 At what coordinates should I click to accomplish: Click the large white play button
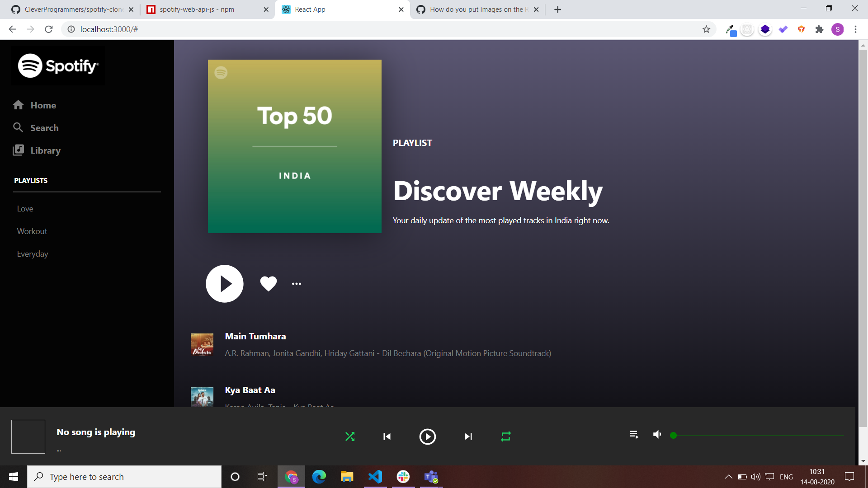(x=225, y=284)
